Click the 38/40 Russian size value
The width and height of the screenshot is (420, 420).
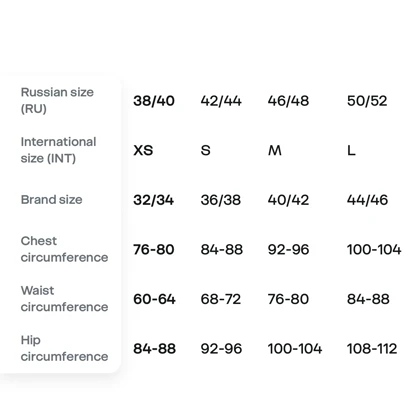click(x=154, y=101)
